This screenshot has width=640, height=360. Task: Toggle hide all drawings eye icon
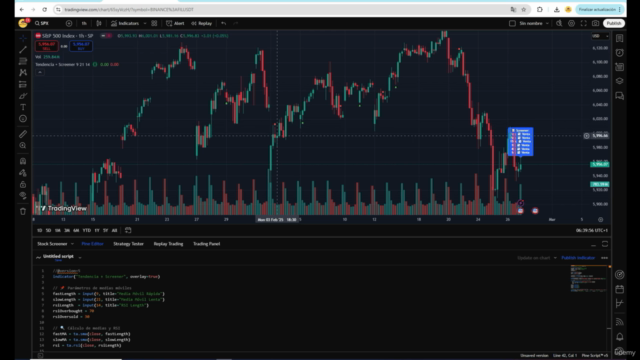click(23, 196)
